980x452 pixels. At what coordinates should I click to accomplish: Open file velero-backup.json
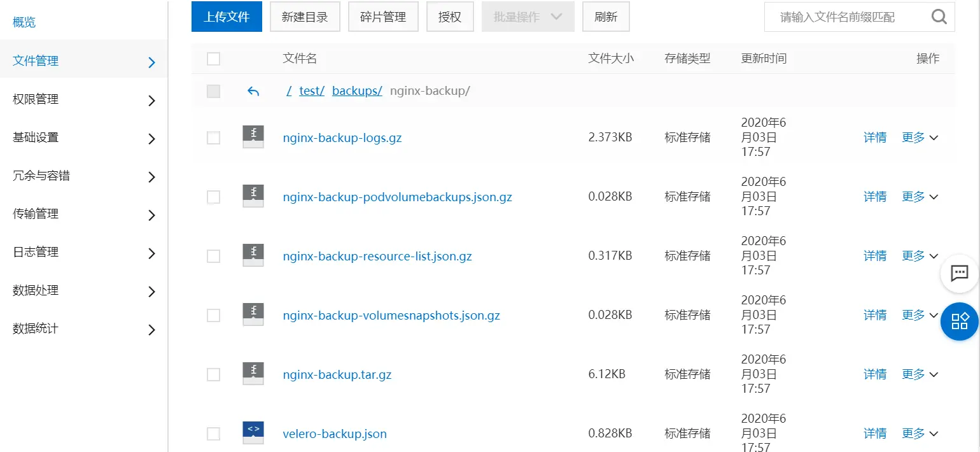point(335,434)
